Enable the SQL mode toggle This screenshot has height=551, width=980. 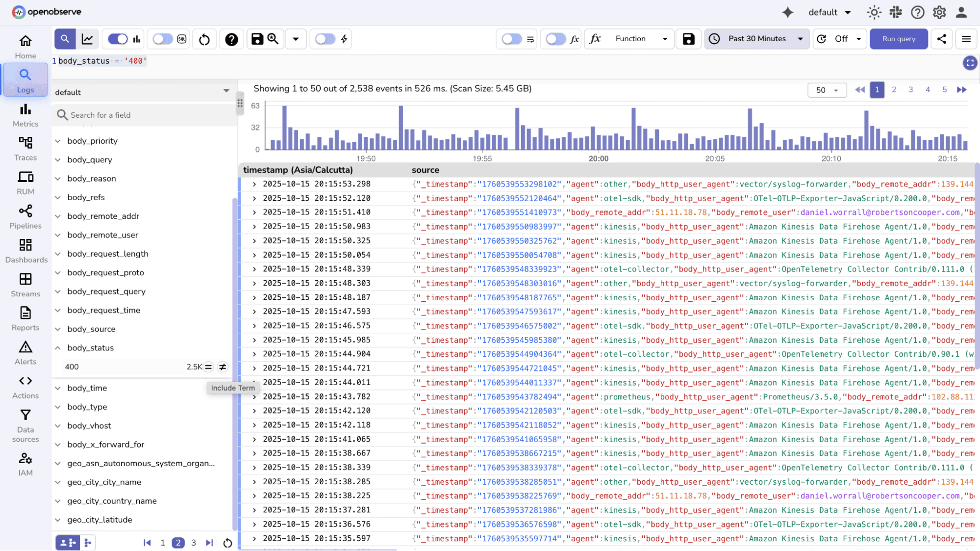(x=162, y=38)
